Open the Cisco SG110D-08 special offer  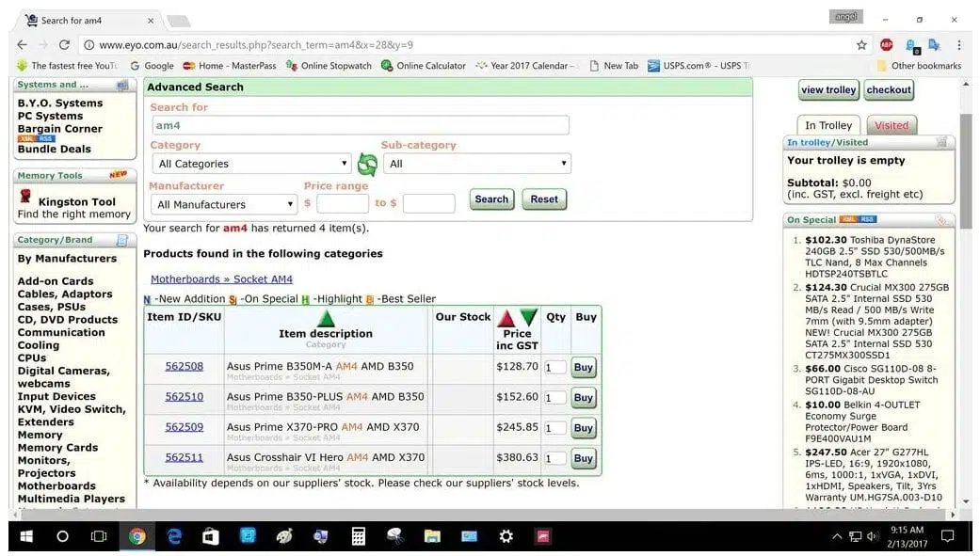coord(871,380)
